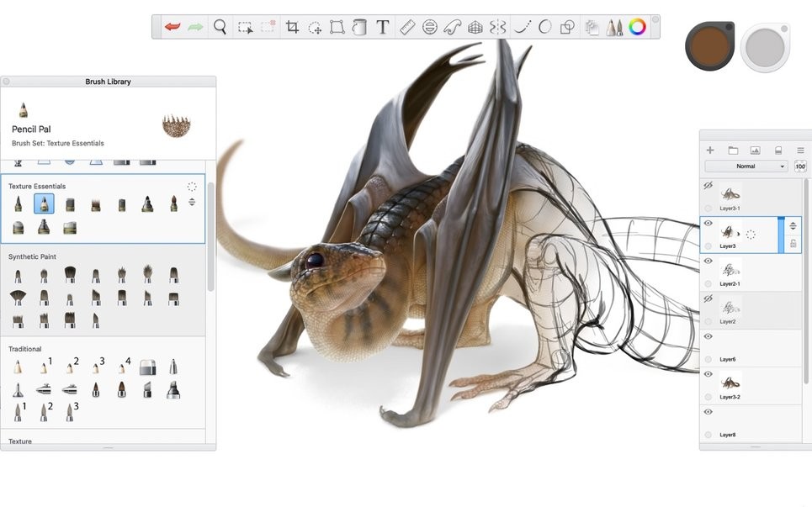Click the Undo arrow

click(x=171, y=27)
